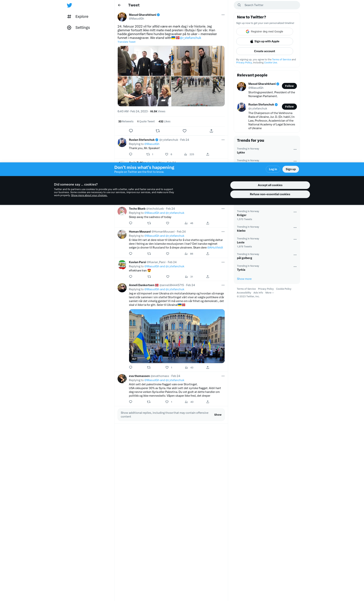Open Show more about your choices link
Image resolution: width=364 pixels, height=601 pixels.
click(x=89, y=195)
